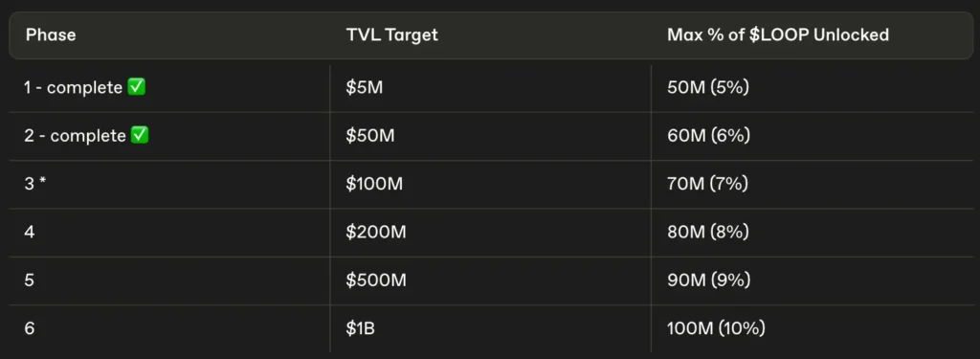The height and width of the screenshot is (359, 980).
Task: Click the 100M (10%) unlocked cell
Action: 812,329
